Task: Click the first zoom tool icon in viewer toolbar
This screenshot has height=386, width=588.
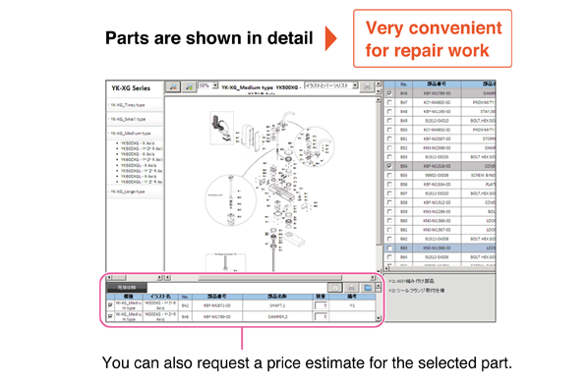Action: 173,87
